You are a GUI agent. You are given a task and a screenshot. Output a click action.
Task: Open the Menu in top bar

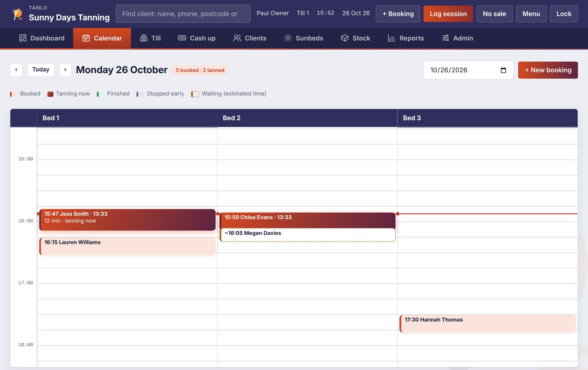(x=531, y=14)
